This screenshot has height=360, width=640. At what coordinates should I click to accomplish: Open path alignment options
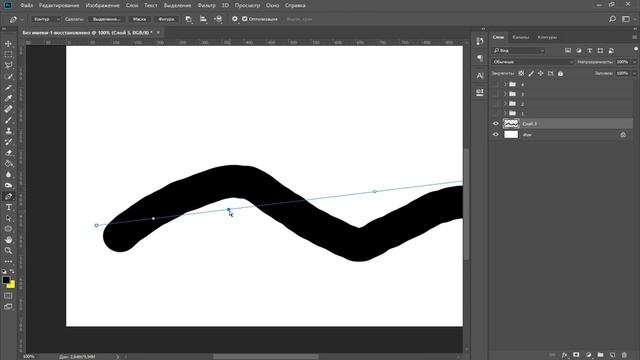(203, 19)
